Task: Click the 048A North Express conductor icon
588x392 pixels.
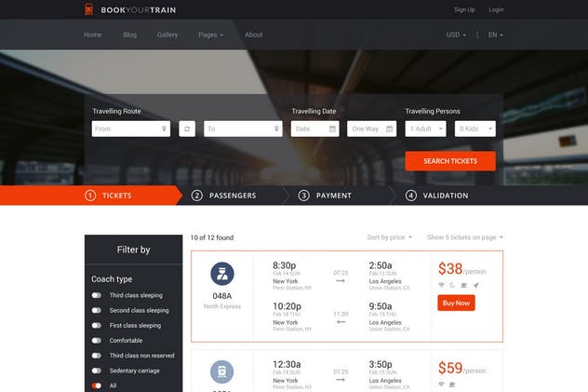Action: tap(222, 274)
